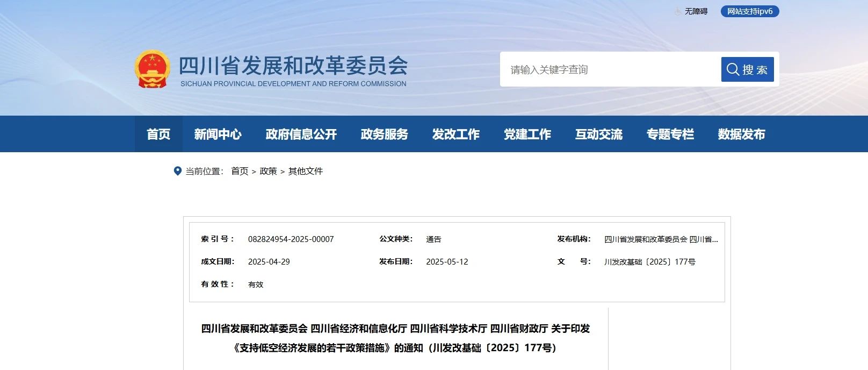Click the national emblem logo icon
This screenshot has height=370, width=868.
click(x=152, y=69)
